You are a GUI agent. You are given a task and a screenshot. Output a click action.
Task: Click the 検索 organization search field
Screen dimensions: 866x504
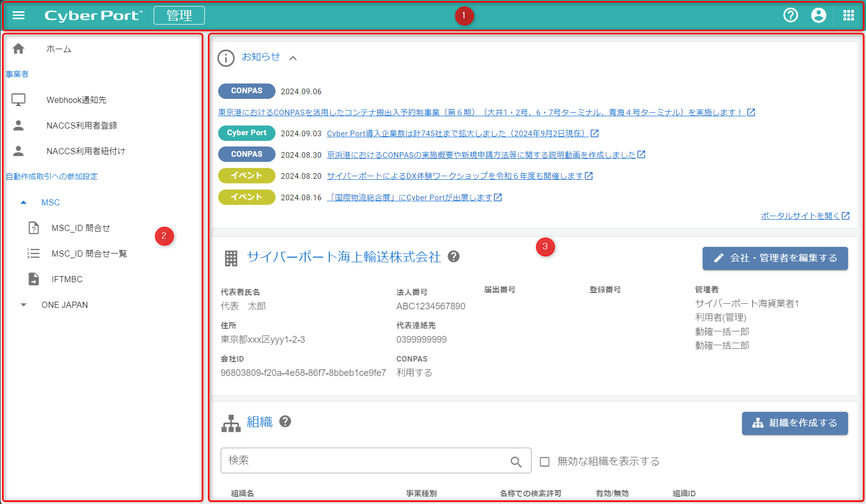coord(364,460)
